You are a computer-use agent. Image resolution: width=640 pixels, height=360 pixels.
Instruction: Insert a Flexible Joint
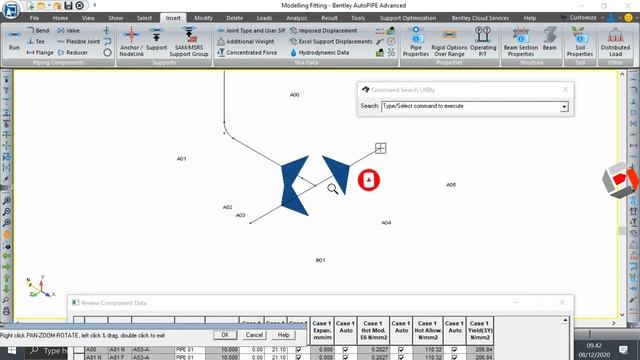79,42
